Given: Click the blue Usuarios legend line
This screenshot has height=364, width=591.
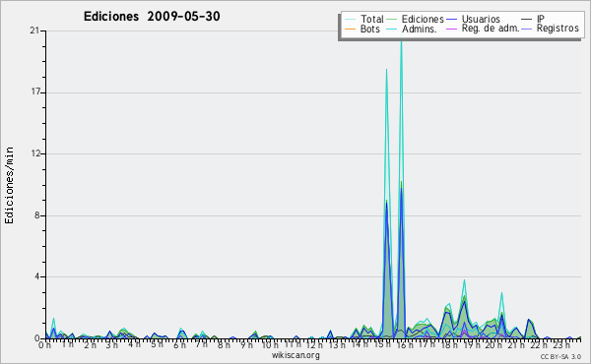Looking at the screenshot, I should pyautogui.click(x=451, y=20).
